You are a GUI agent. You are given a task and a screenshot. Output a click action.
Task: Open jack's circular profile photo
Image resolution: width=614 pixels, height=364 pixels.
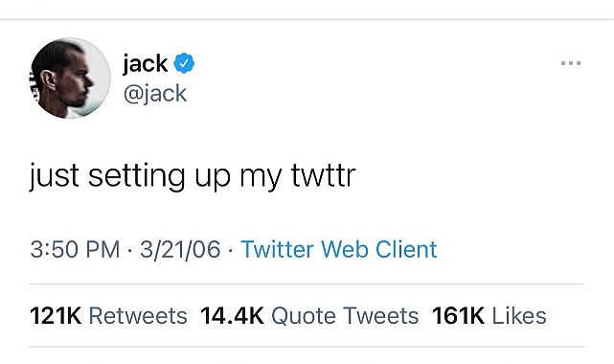pyautogui.click(x=70, y=78)
